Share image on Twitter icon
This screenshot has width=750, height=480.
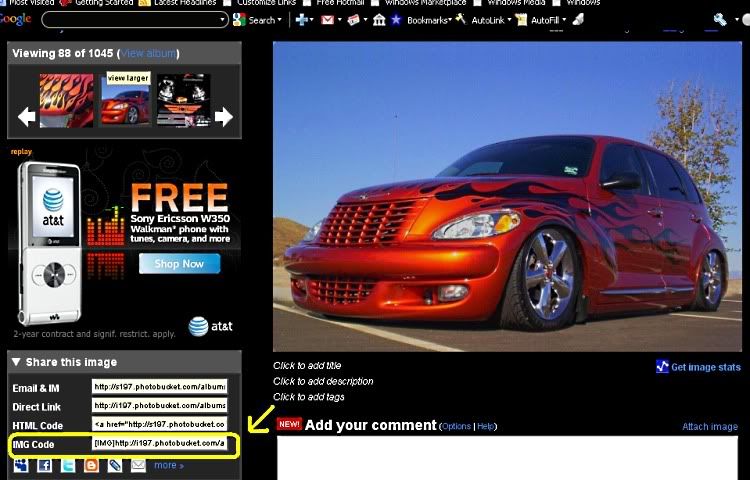pyautogui.click(x=67, y=465)
